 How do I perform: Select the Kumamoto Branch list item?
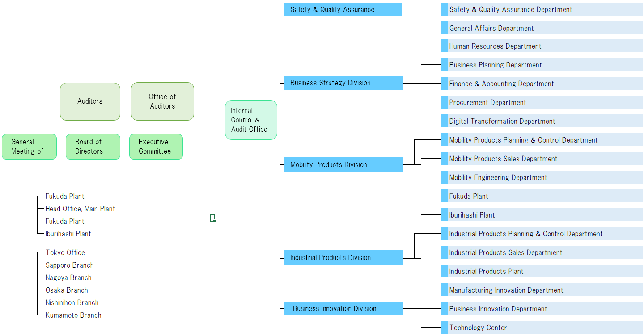(73, 315)
